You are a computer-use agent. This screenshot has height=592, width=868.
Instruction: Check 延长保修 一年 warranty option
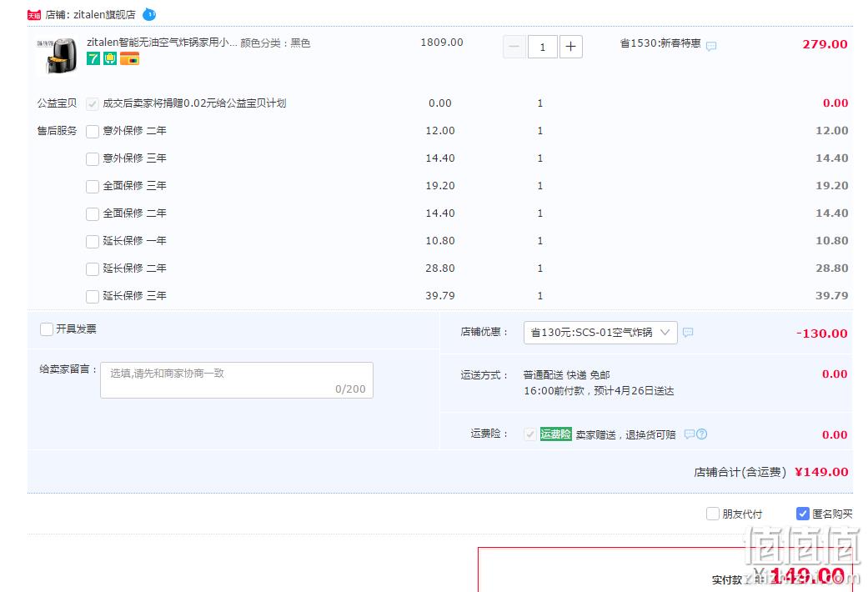click(x=93, y=242)
